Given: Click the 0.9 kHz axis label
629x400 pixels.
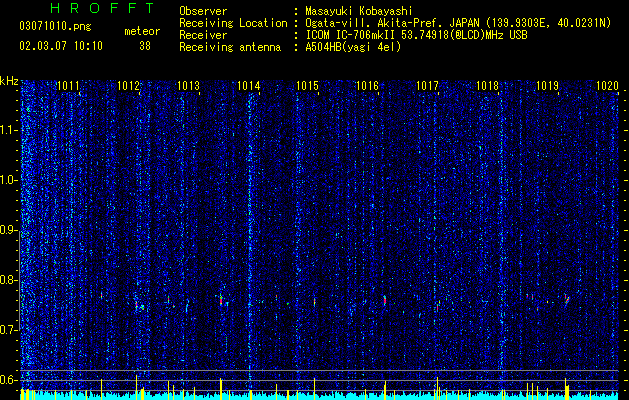Looking at the screenshot, I should tap(9, 230).
